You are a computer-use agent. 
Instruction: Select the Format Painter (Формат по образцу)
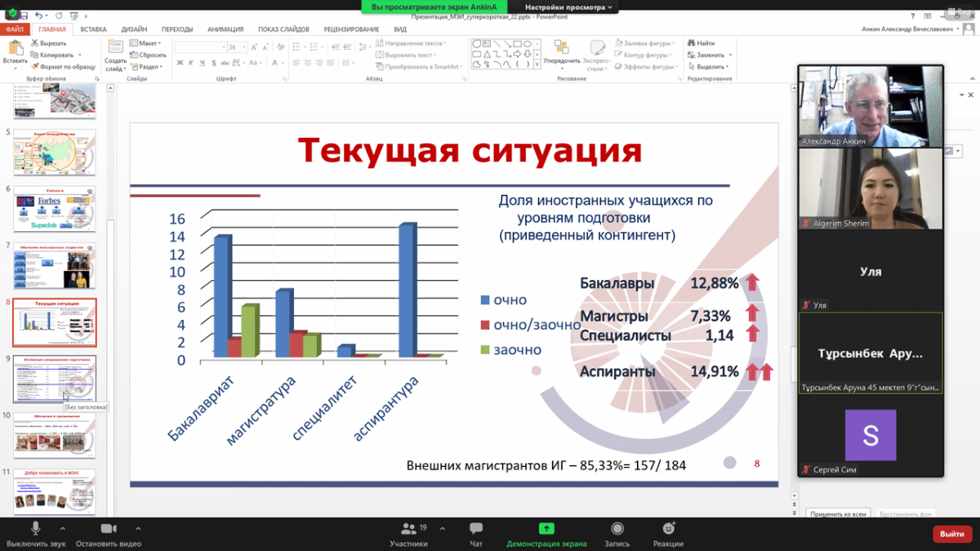(63, 67)
